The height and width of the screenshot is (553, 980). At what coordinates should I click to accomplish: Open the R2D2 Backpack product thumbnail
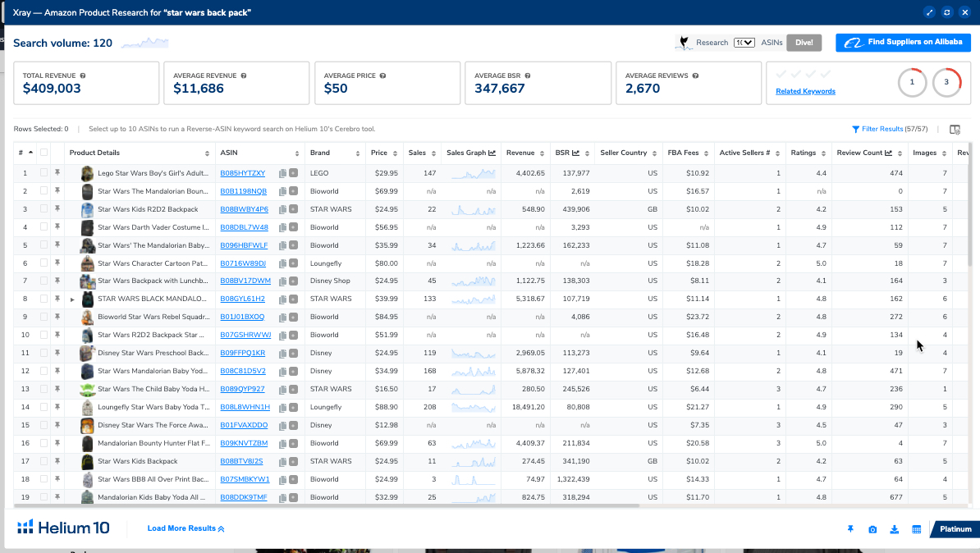click(87, 208)
